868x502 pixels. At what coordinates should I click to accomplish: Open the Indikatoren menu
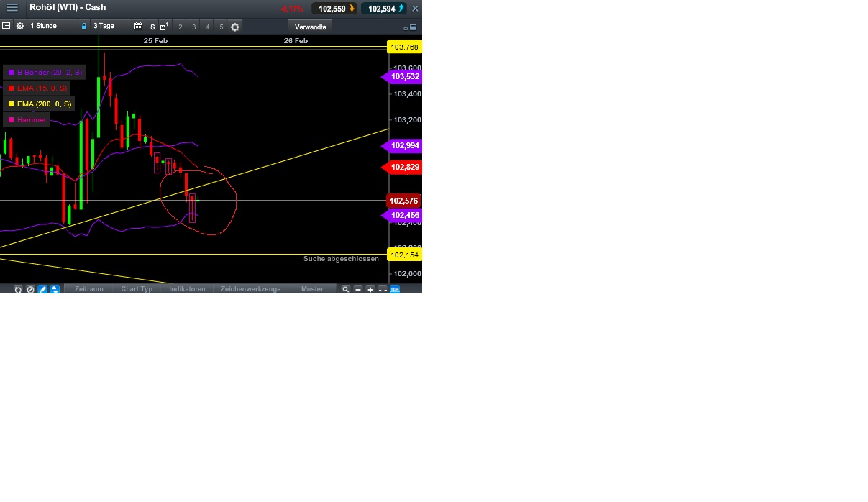[187, 289]
